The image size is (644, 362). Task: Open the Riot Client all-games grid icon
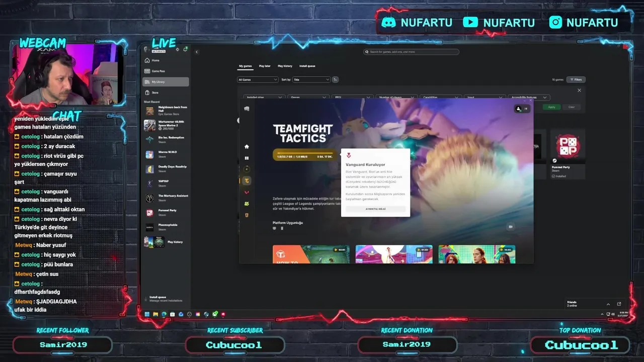click(x=247, y=158)
